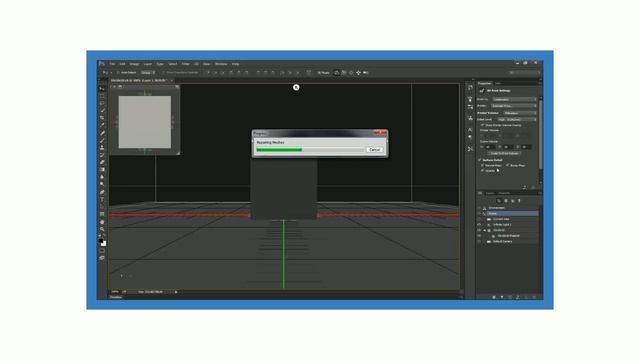This screenshot has height=360, width=640.
Task: Cancel the Repairing Meshes progress dialog
Action: (x=374, y=150)
